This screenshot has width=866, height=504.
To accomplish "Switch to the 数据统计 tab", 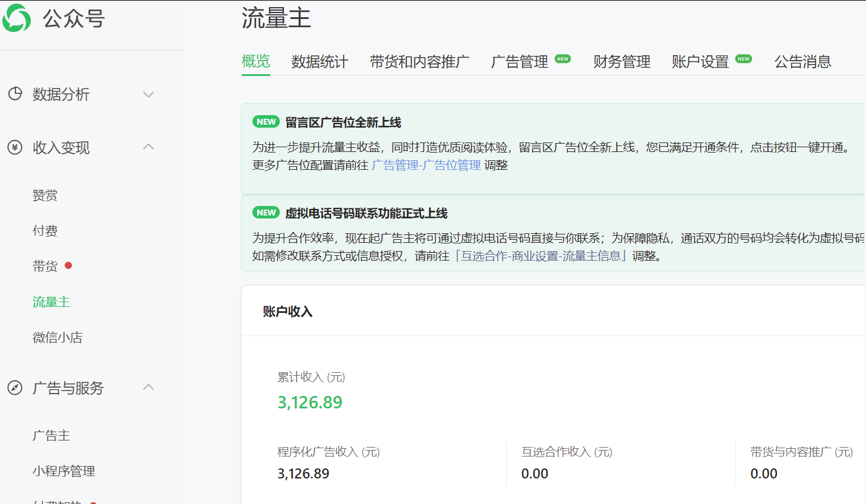I will click(320, 61).
